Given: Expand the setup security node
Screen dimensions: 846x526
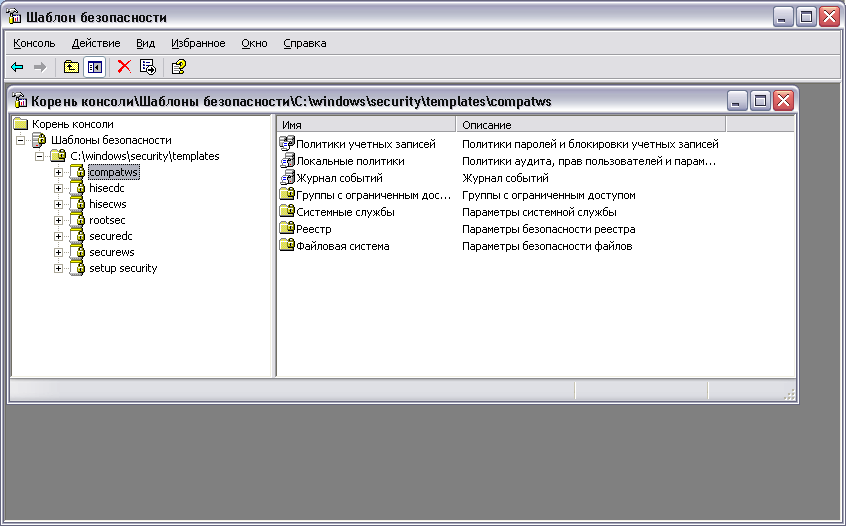Looking at the screenshot, I should 58,268.
